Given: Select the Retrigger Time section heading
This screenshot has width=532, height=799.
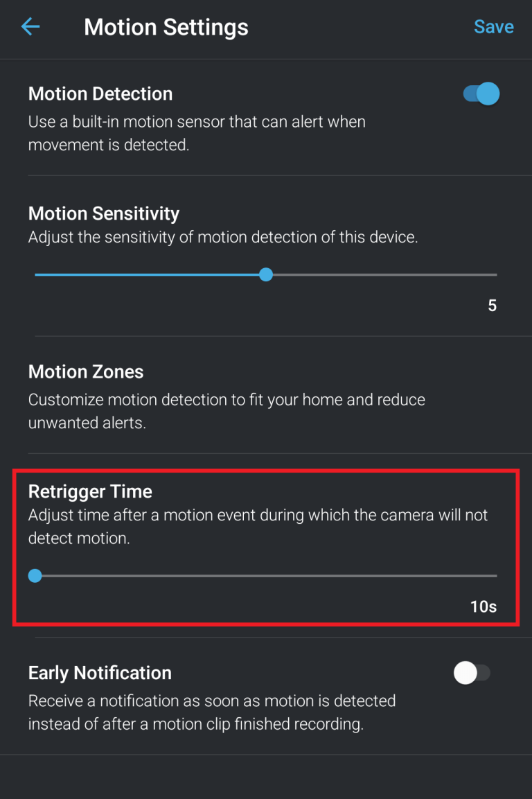Looking at the screenshot, I should [90, 491].
